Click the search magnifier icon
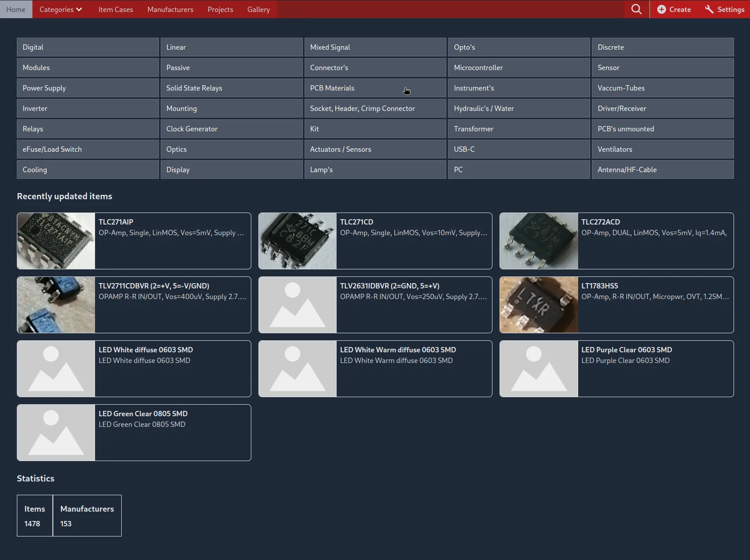 636,9
